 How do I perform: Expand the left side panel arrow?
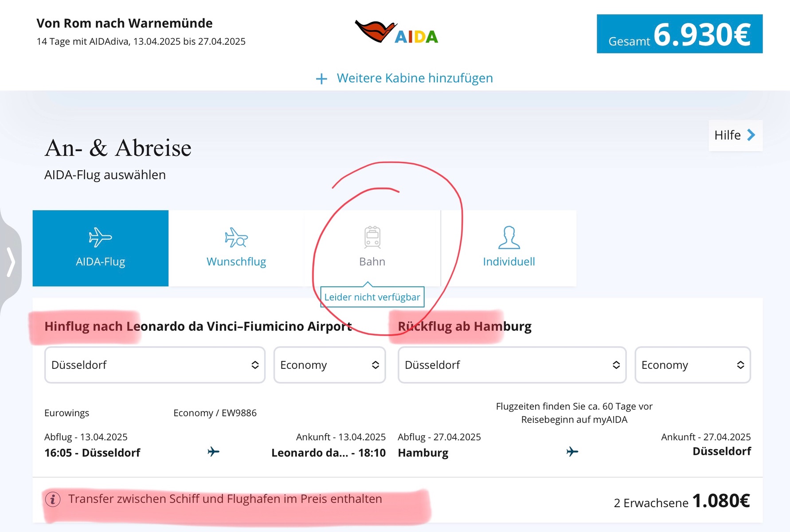click(11, 262)
